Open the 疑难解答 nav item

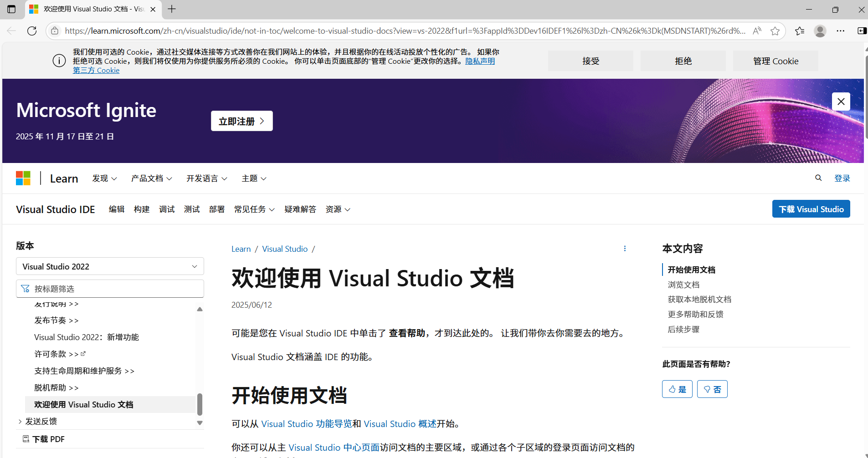point(300,209)
